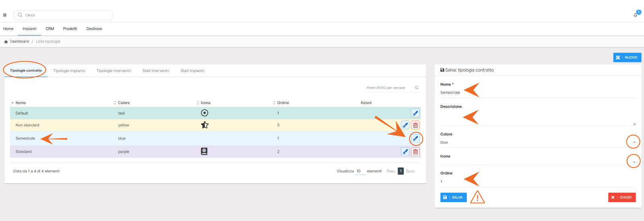The height and width of the screenshot is (221, 644).
Task: Click the notification bell icon
Action: (x=635, y=15)
